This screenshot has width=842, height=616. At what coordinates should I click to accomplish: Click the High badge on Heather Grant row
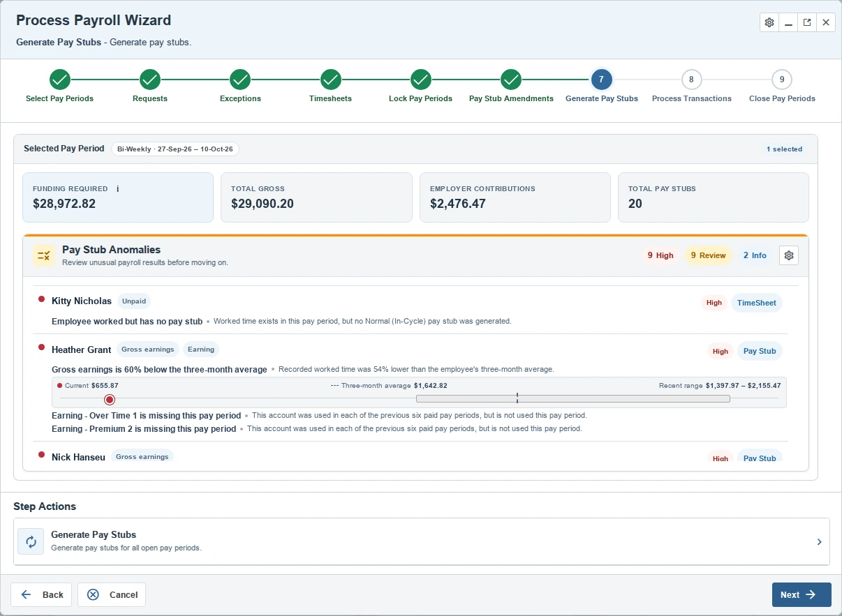721,351
